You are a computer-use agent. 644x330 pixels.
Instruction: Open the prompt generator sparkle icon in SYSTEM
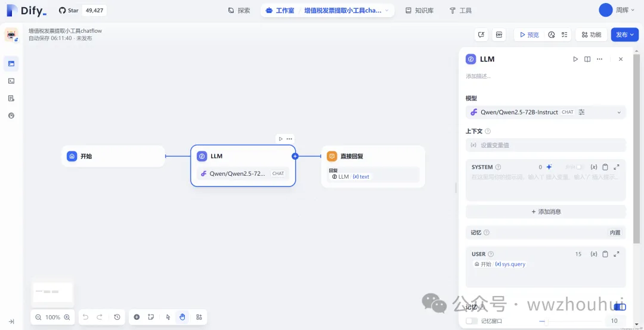coord(549,167)
